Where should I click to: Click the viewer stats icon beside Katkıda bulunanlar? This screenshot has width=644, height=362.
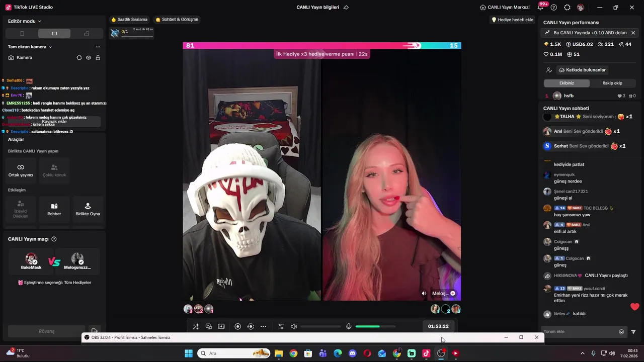click(x=549, y=70)
